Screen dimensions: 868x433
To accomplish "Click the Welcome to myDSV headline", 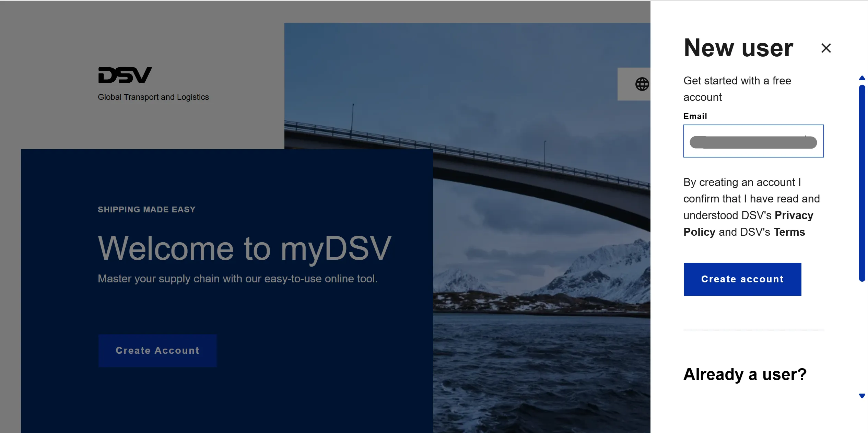I will [x=244, y=248].
